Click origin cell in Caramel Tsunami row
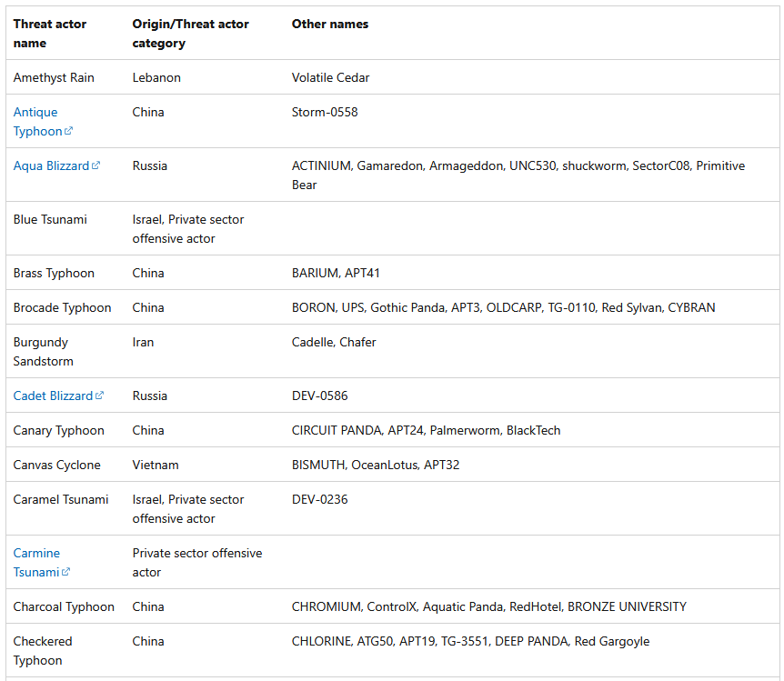This screenshot has height=681, width=784. click(x=188, y=509)
